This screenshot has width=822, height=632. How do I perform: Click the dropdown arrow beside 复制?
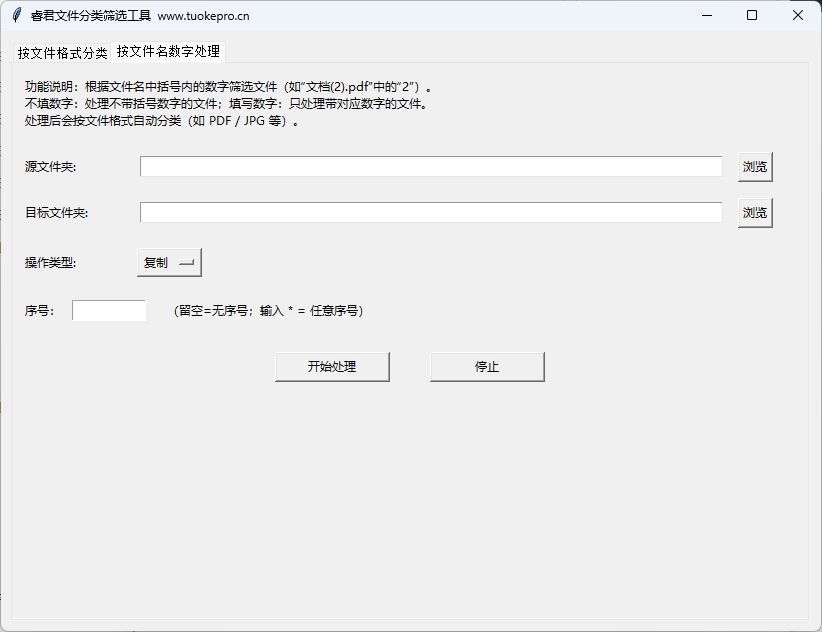pos(188,261)
